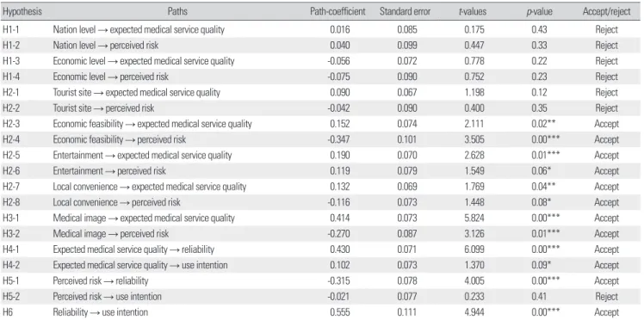
Task: Click the Nation level → perceived risk path
Action: tap(106, 45)
